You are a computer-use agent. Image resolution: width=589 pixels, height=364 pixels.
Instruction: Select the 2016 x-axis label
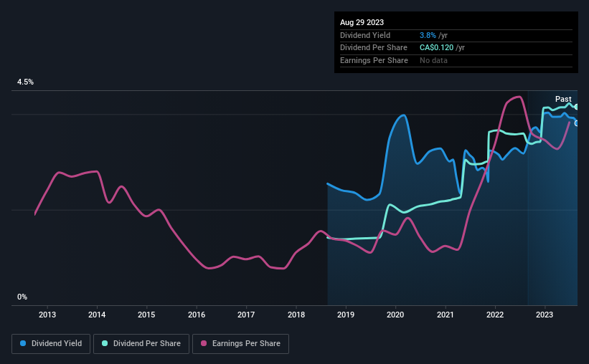(x=197, y=315)
